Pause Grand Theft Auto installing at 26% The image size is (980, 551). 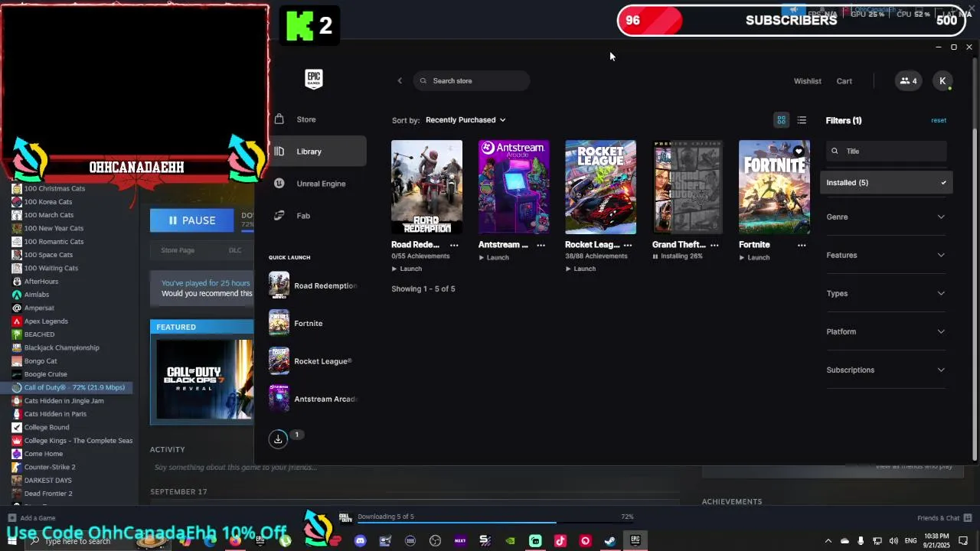678,256
